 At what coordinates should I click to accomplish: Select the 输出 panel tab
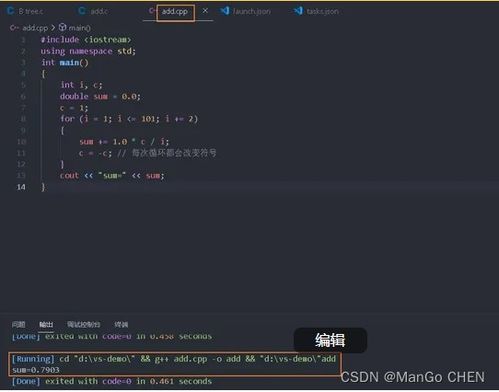tap(46, 324)
